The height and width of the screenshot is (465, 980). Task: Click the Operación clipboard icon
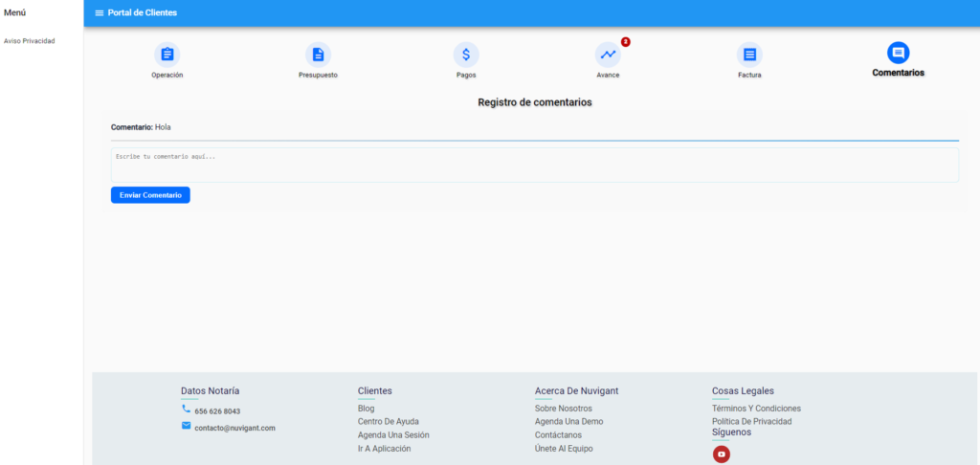click(167, 55)
